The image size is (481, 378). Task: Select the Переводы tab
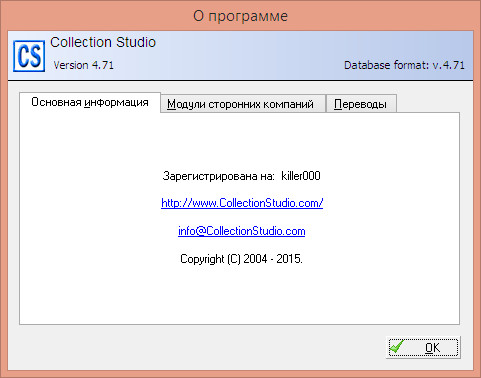point(361,104)
